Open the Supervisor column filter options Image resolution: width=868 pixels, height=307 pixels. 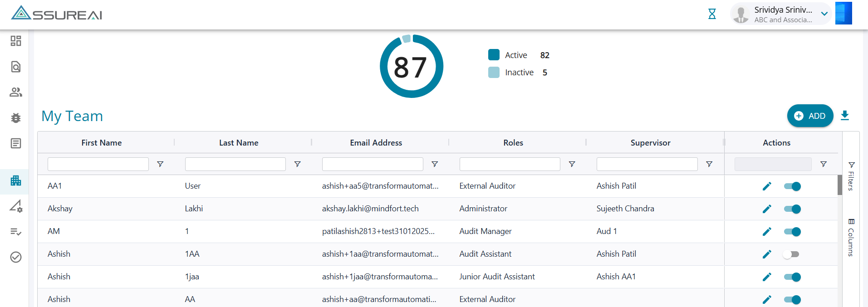point(709,164)
